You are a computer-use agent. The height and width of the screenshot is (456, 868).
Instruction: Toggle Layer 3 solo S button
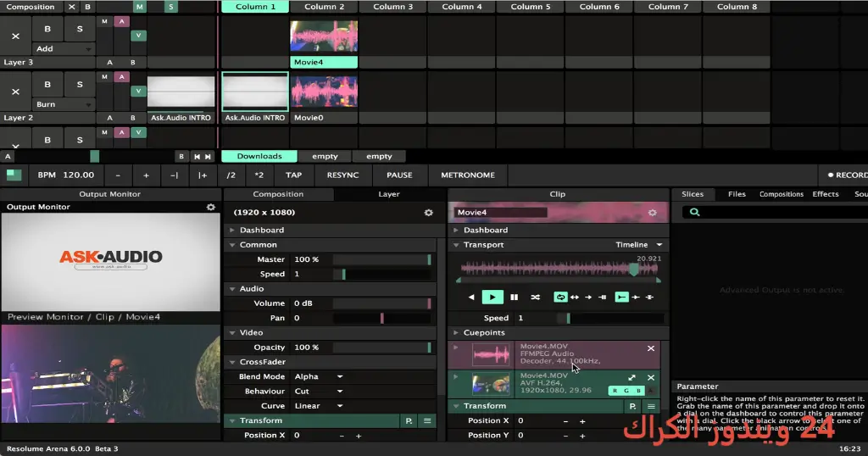[x=80, y=29]
